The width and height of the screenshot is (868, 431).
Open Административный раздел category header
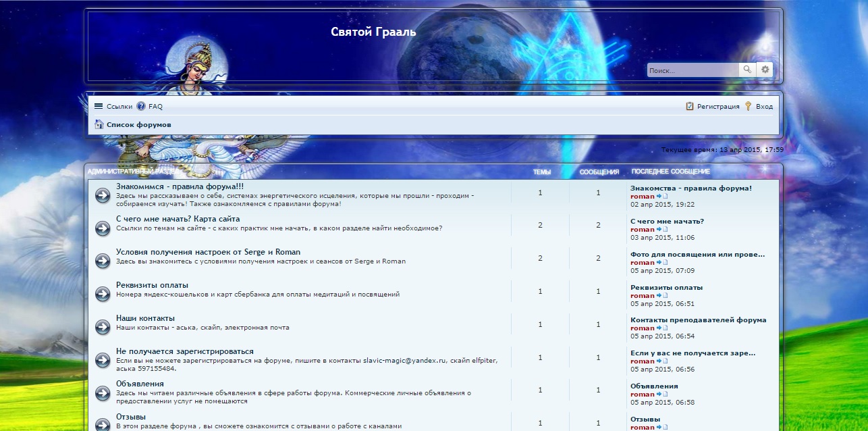coord(134,172)
